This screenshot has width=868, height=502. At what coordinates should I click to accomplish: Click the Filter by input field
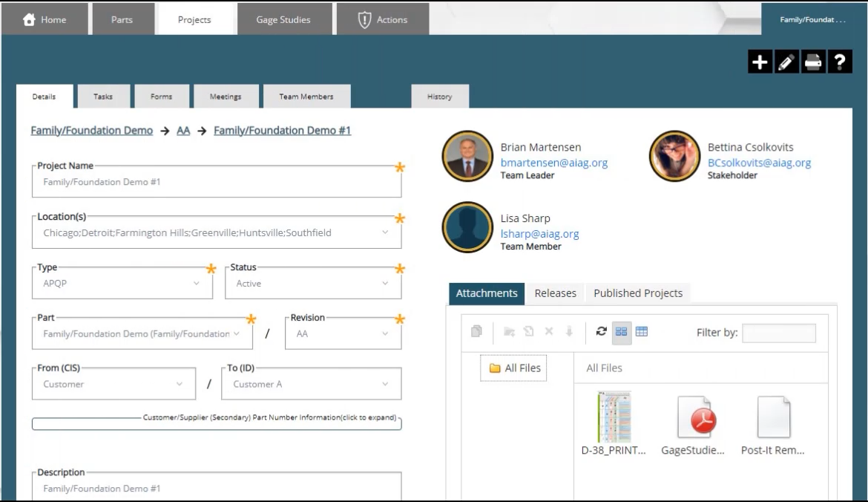click(x=778, y=333)
